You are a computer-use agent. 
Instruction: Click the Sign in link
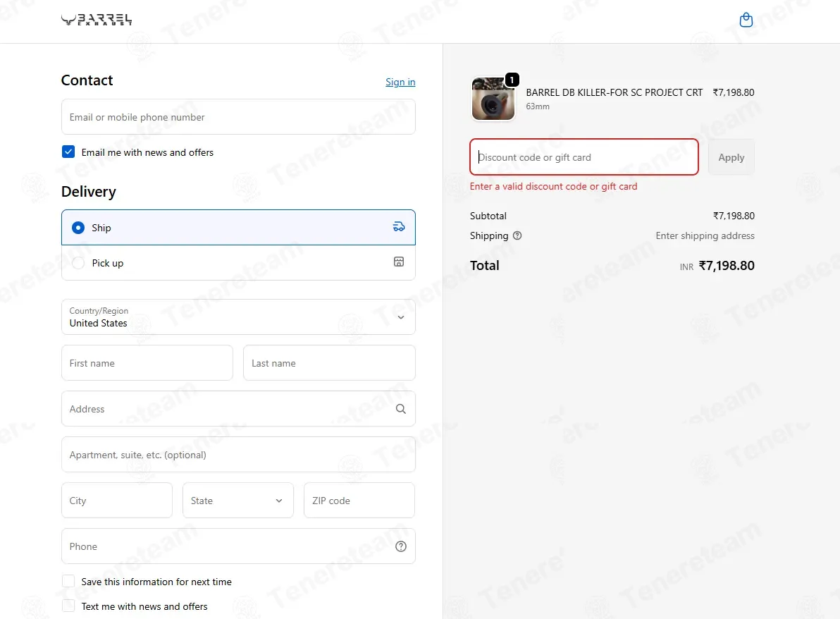400,82
